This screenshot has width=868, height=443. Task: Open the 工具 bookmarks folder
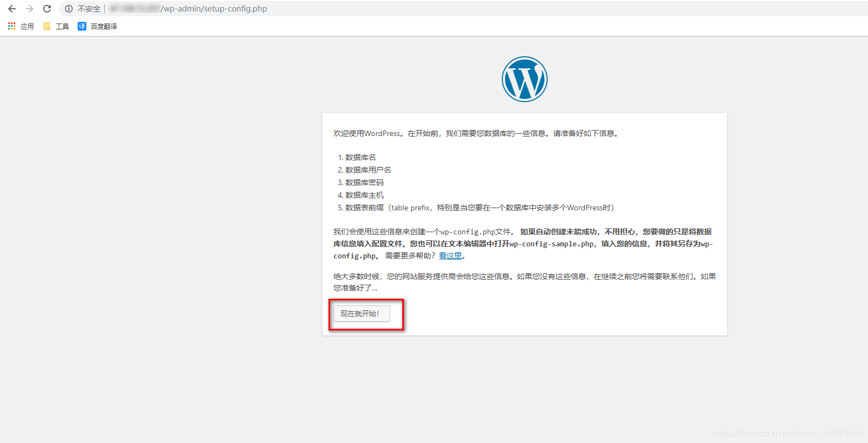tap(56, 26)
